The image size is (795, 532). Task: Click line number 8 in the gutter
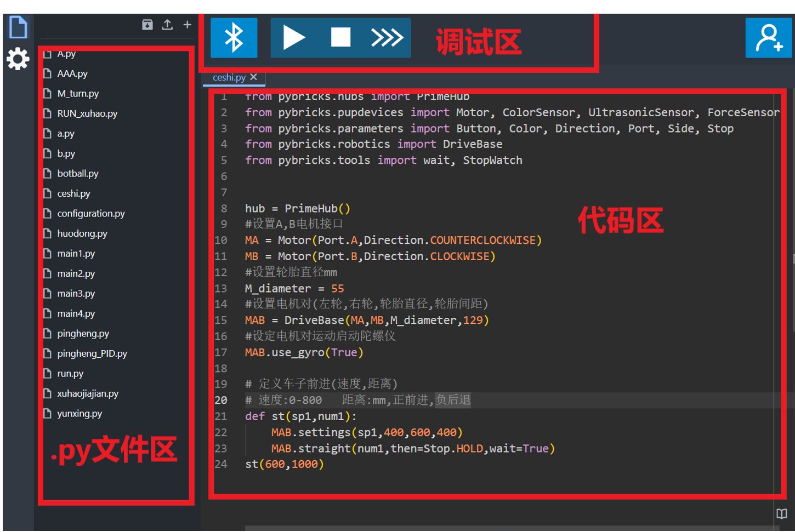pos(224,208)
